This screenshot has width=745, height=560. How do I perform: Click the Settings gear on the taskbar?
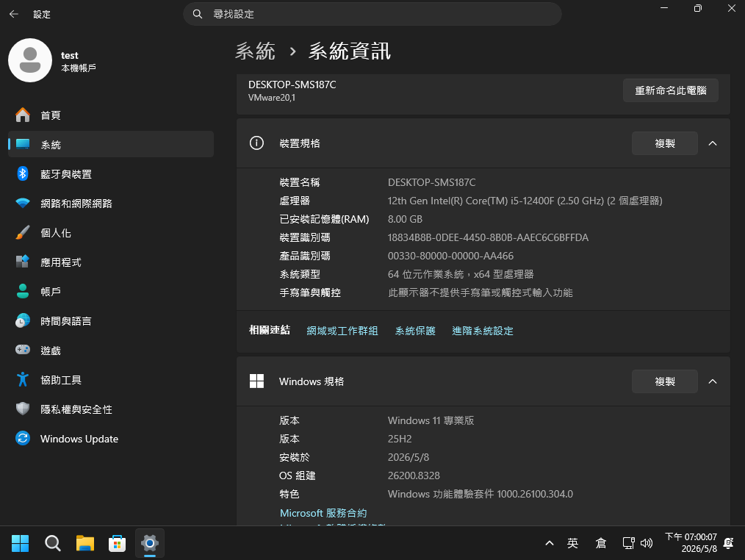(150, 543)
